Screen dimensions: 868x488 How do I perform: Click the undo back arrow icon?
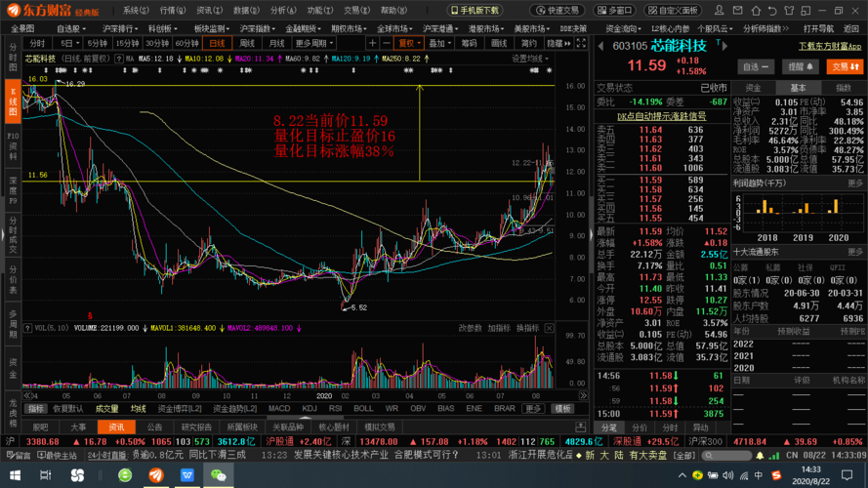click(772, 10)
